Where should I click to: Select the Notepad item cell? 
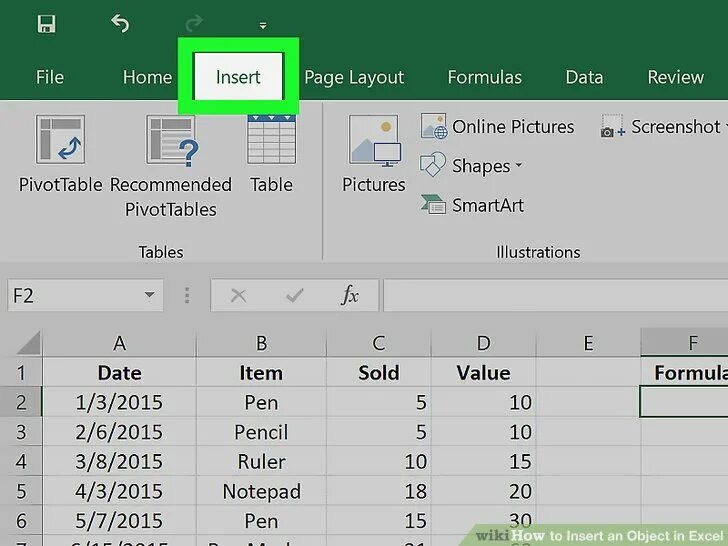pyautogui.click(x=261, y=491)
